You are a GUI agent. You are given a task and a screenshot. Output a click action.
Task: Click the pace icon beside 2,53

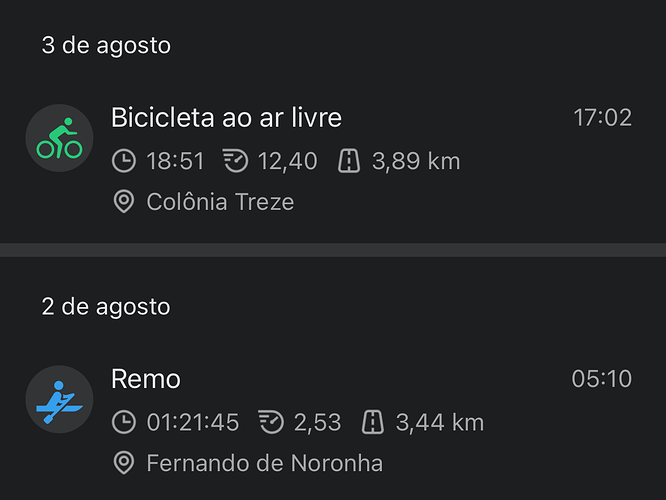[271, 422]
